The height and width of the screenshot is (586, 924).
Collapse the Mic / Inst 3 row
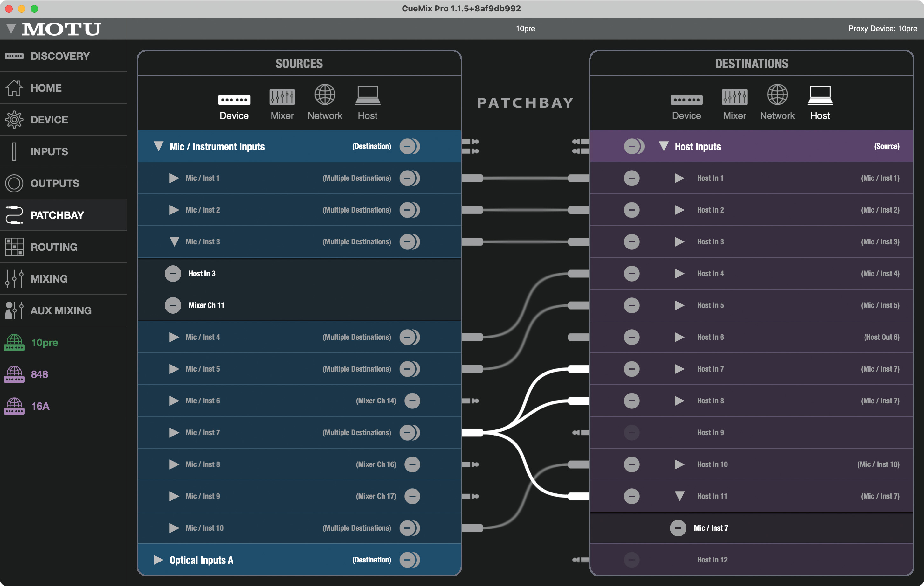[x=174, y=241]
